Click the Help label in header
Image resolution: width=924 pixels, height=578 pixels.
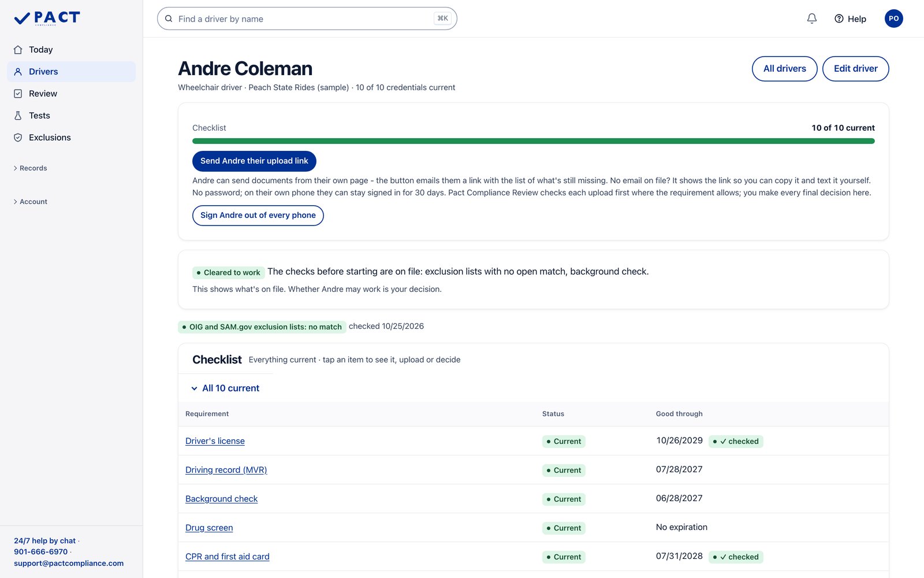[x=857, y=19]
